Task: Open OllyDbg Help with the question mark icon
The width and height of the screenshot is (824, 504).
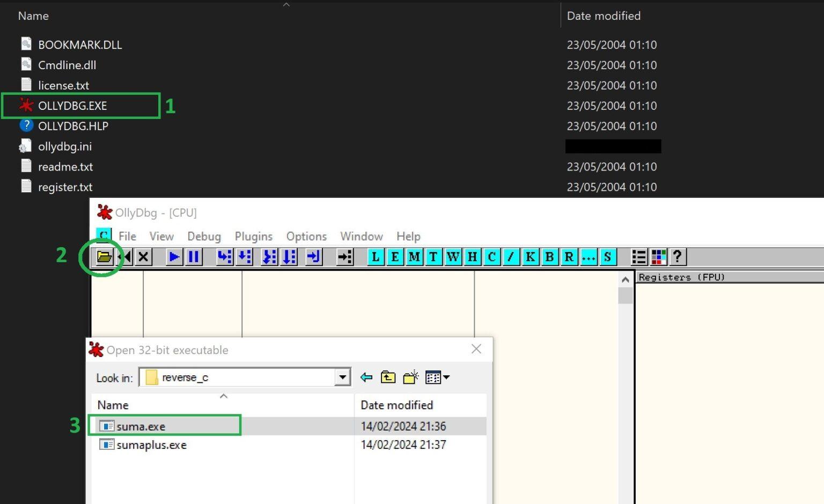Action: pos(678,257)
